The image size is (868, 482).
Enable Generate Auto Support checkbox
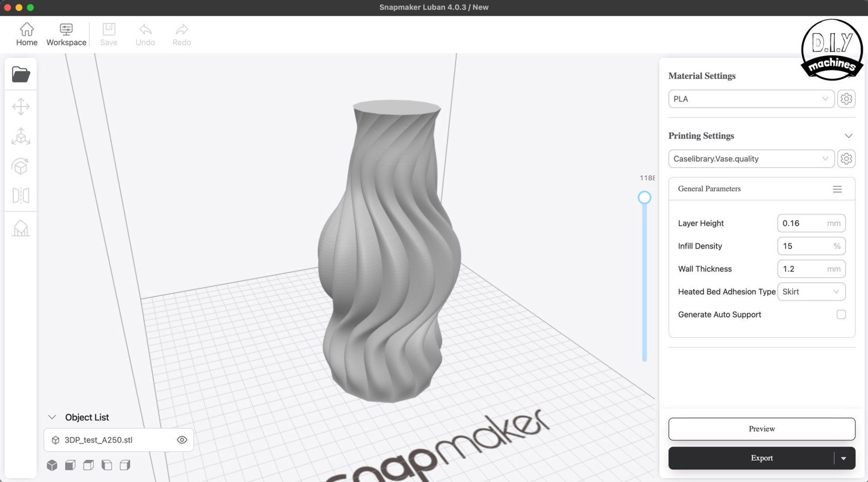click(841, 315)
